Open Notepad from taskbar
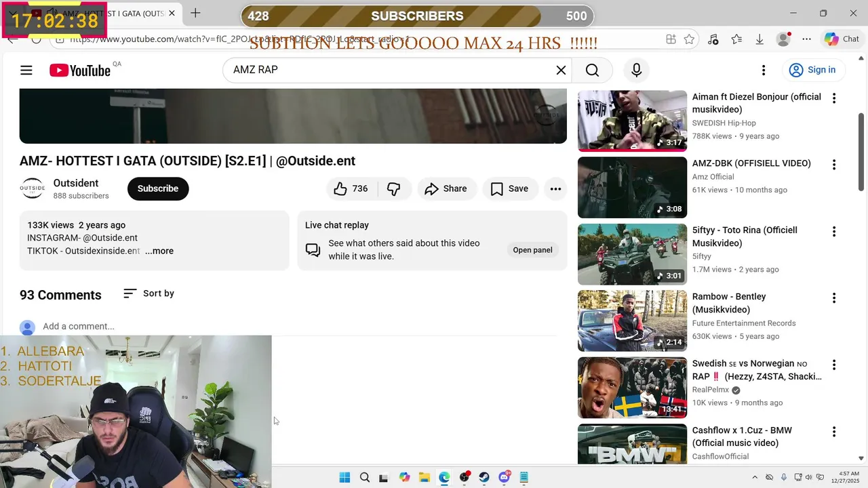Viewport: 868px width, 488px height. [x=524, y=477]
